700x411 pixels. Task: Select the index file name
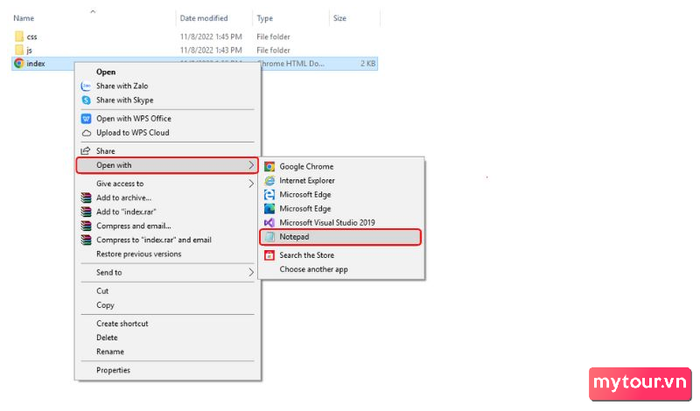(36, 64)
